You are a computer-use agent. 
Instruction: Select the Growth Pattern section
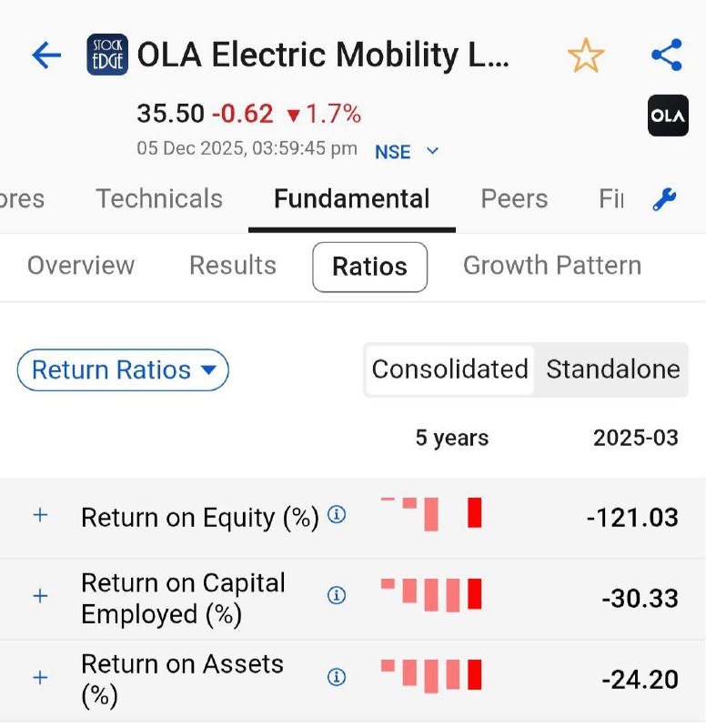551,266
